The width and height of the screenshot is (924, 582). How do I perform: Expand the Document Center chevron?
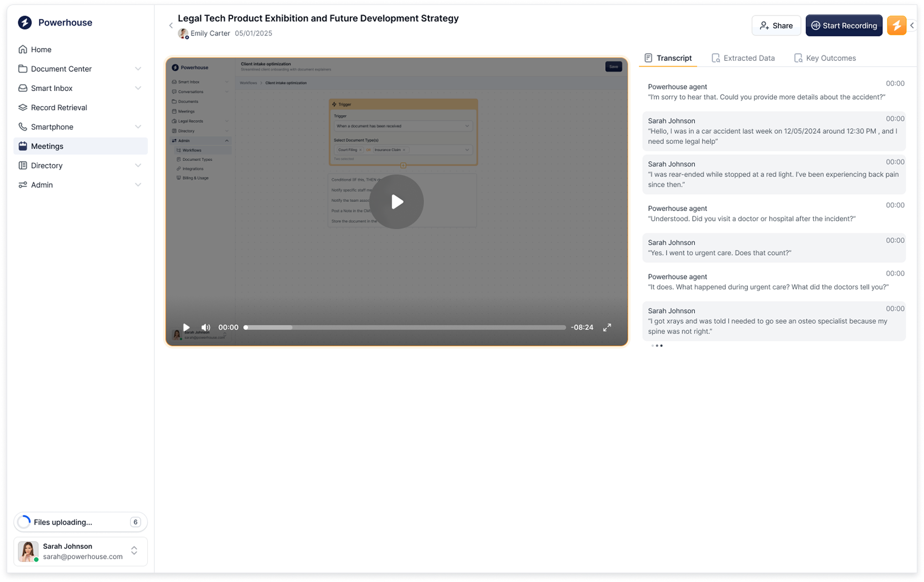point(138,69)
